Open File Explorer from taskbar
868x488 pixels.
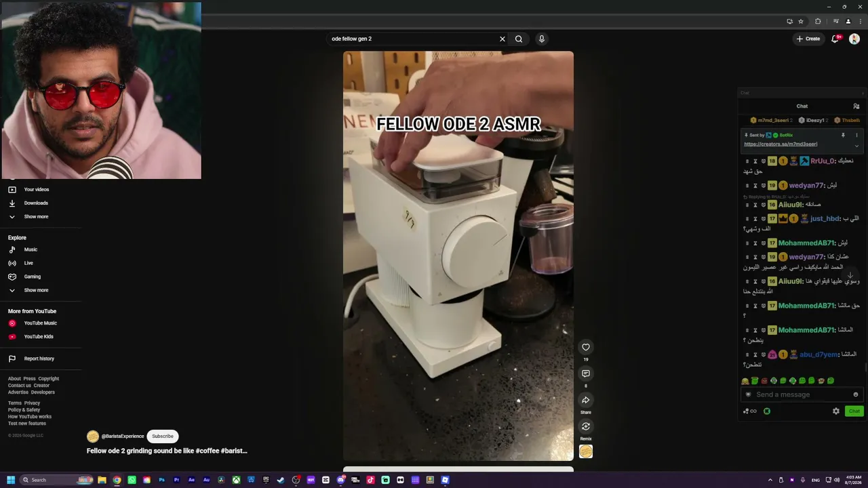pyautogui.click(x=102, y=480)
